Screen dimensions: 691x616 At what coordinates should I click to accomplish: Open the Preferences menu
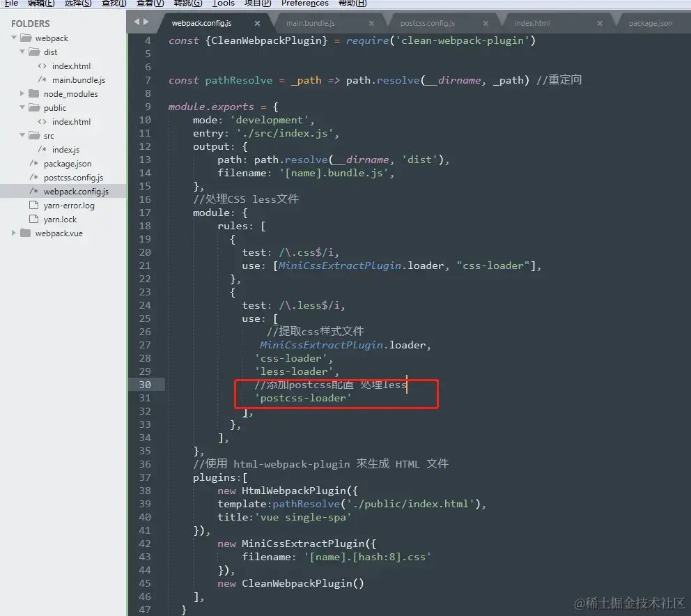click(x=305, y=3)
